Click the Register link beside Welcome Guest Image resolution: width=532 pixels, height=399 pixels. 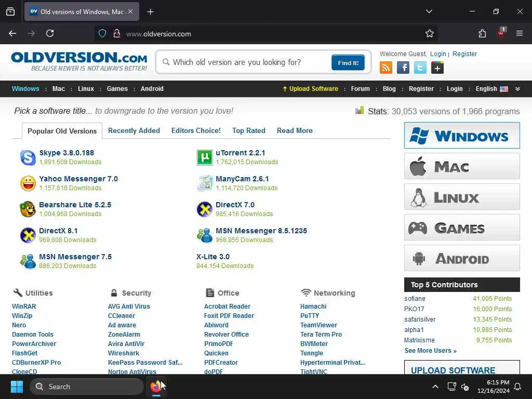coord(464,54)
